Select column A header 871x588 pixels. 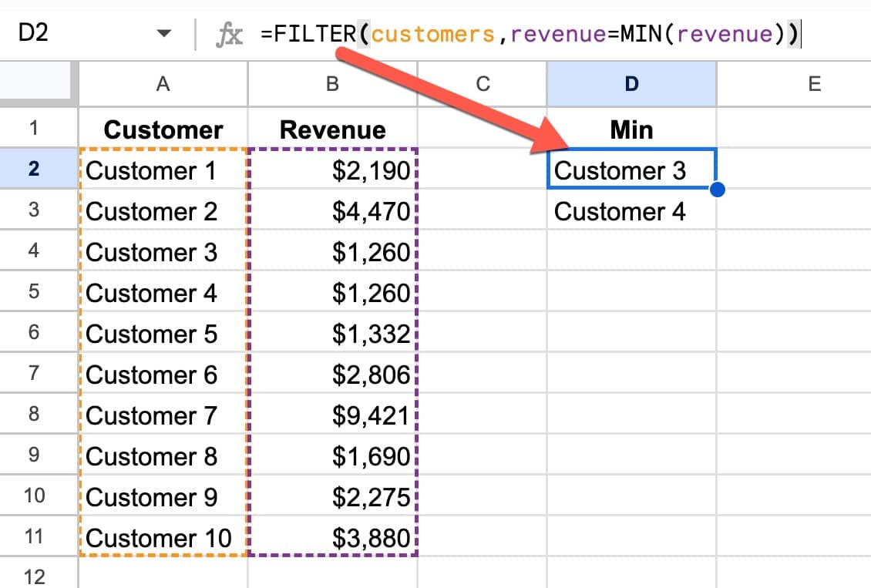(x=163, y=84)
